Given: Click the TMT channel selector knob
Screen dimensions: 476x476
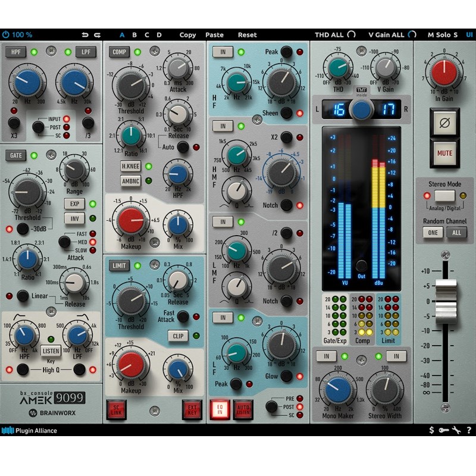Looking at the screenshot, I should pyautogui.click(x=361, y=109).
